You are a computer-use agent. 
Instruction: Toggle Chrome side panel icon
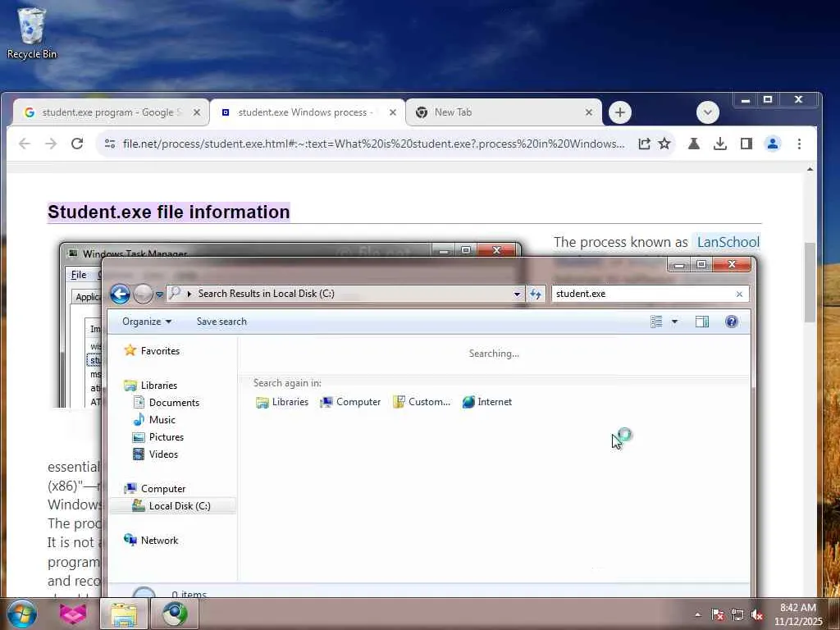point(746,144)
